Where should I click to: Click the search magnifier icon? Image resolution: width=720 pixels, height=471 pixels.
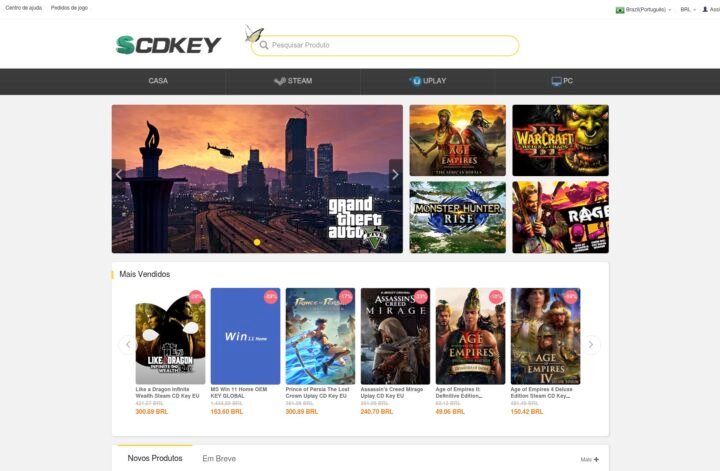click(x=264, y=45)
